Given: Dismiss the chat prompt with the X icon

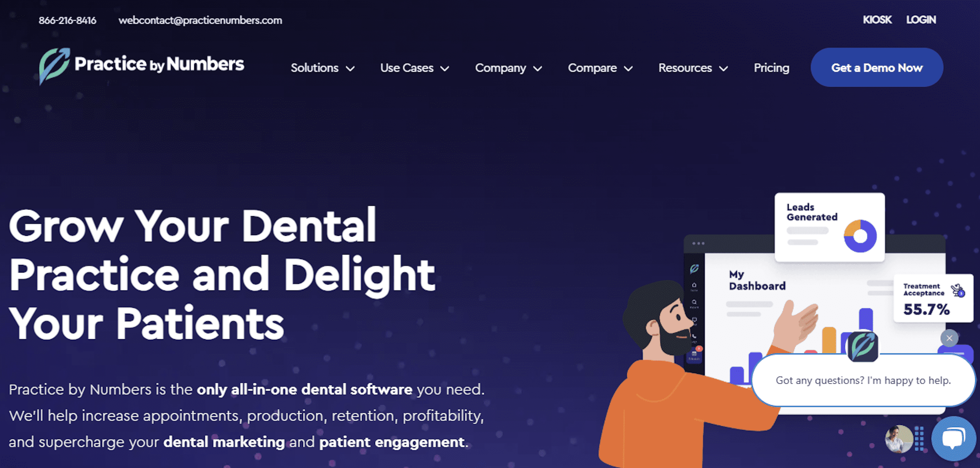Looking at the screenshot, I should (x=949, y=338).
